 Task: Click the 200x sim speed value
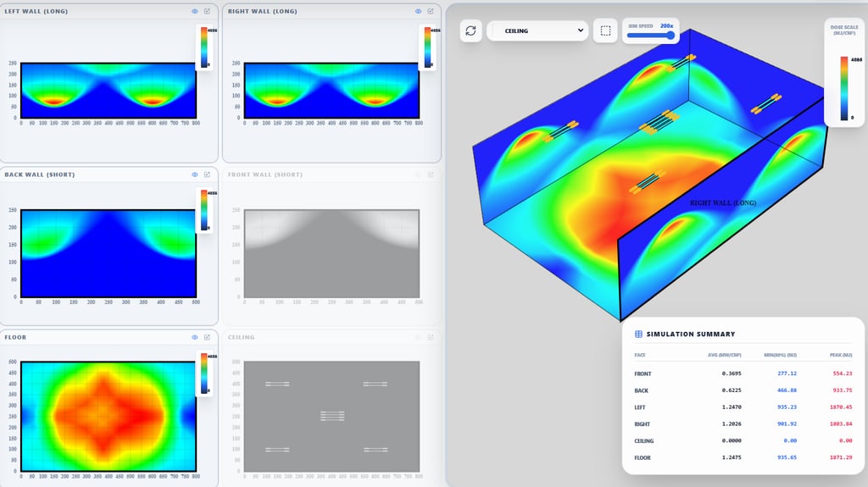pos(667,26)
